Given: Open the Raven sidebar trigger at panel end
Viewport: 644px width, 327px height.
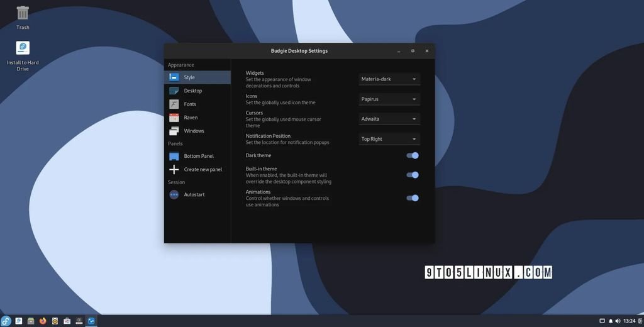Looking at the screenshot, I should [640, 321].
